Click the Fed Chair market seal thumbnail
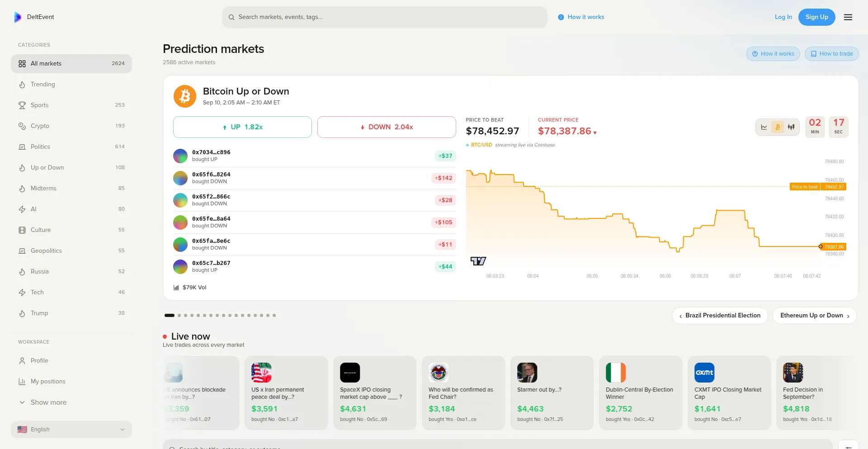868x449 pixels. click(x=439, y=373)
